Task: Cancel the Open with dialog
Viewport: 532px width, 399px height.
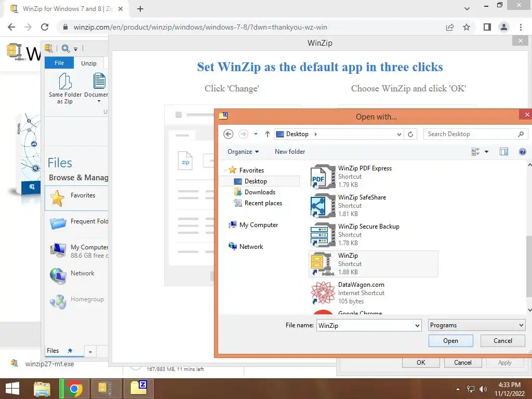Action: click(502, 341)
